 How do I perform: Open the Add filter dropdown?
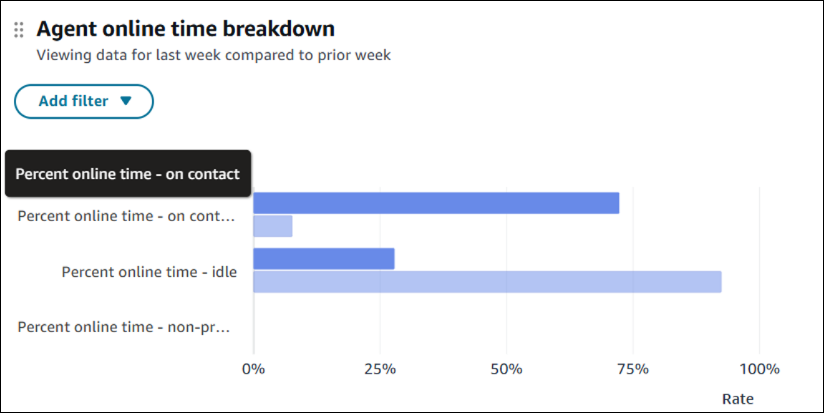pyautogui.click(x=84, y=101)
